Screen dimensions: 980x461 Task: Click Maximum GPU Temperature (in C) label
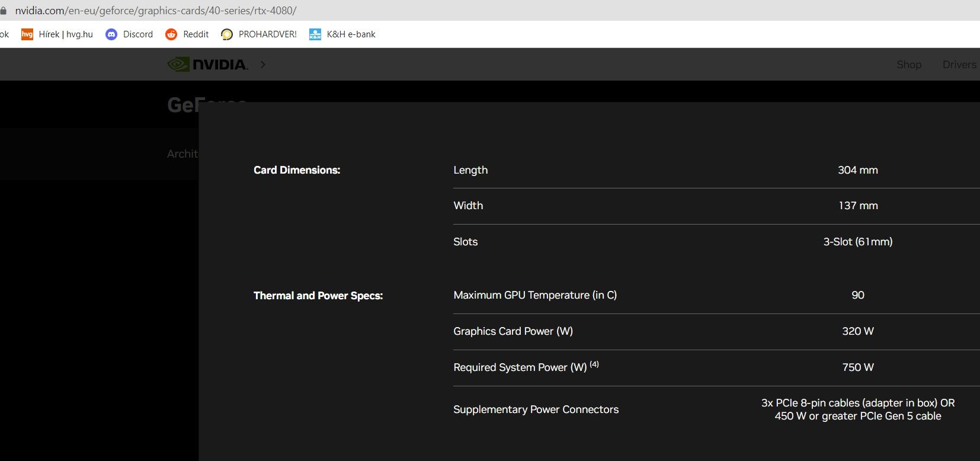pyautogui.click(x=535, y=295)
